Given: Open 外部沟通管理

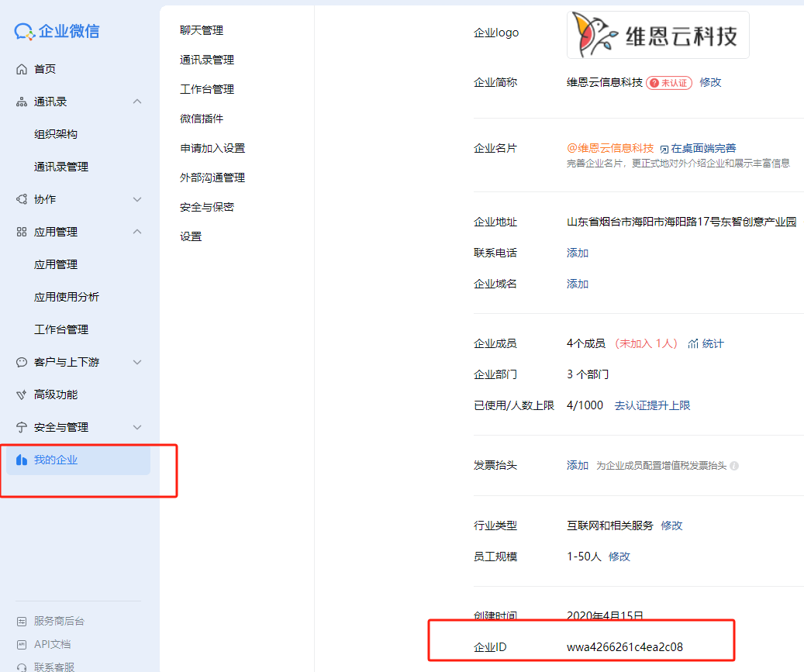Looking at the screenshot, I should pos(212,177).
